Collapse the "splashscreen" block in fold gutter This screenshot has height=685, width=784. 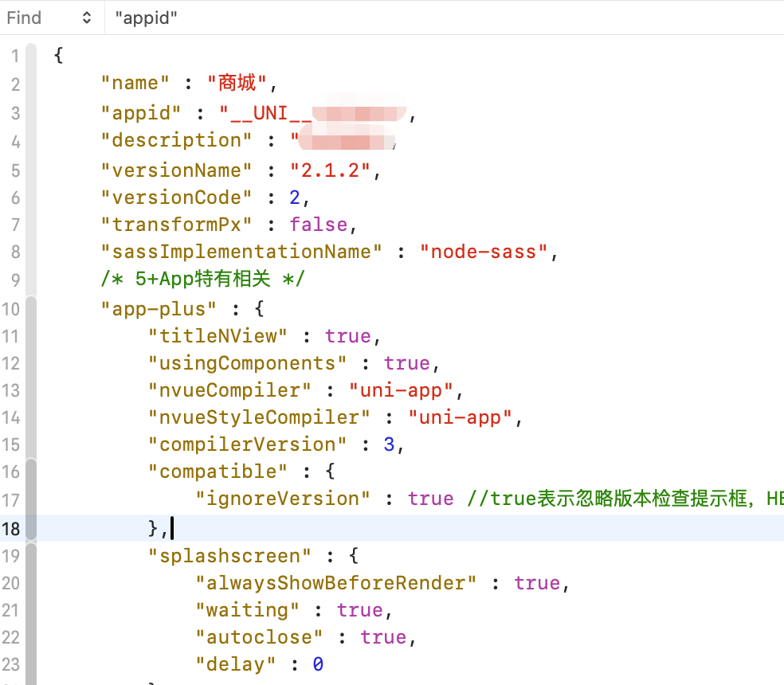[x=31, y=556]
